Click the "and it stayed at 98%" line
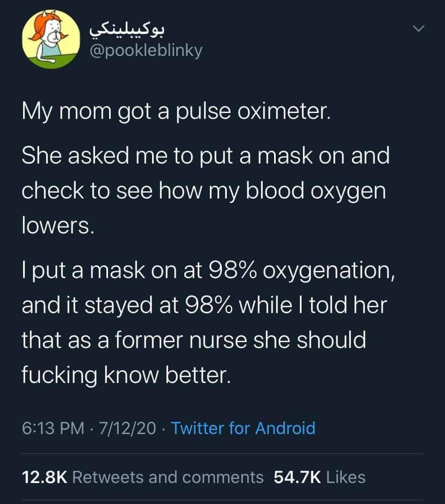The width and height of the screenshot is (445, 504). point(203,307)
